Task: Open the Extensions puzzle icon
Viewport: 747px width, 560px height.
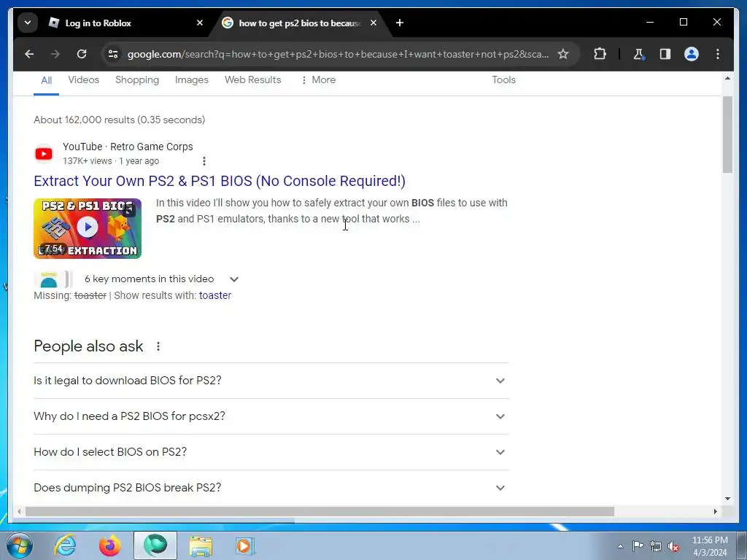Action: (600, 54)
